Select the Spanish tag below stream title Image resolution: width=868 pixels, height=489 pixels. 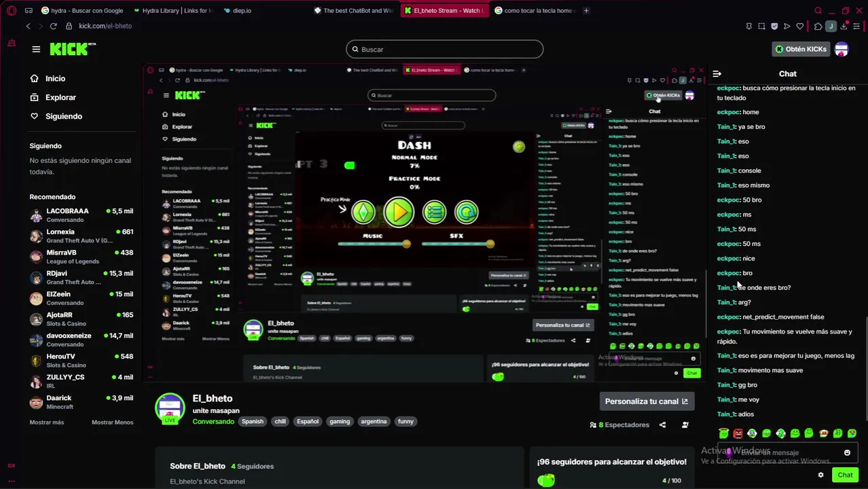tap(253, 421)
